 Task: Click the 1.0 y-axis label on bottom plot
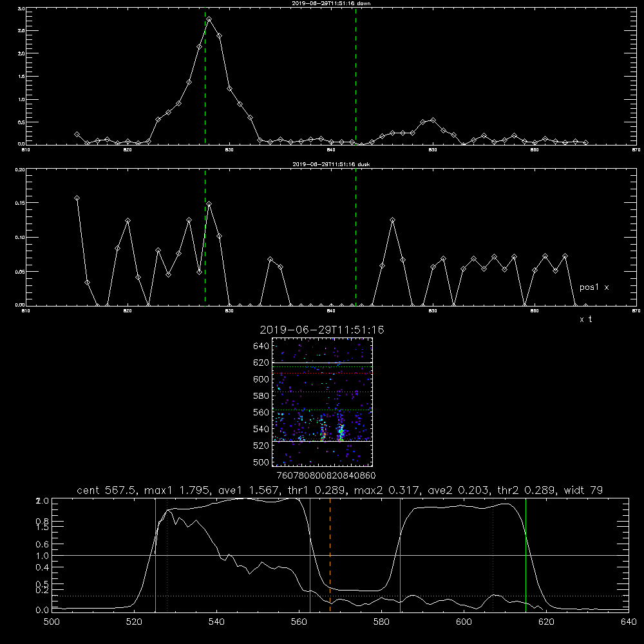(x=43, y=556)
